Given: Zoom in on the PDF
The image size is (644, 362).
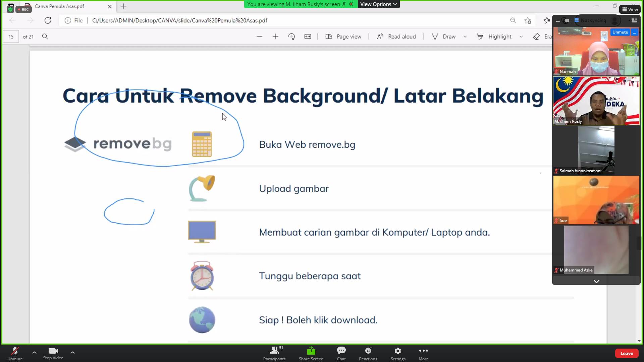Looking at the screenshot, I should tap(275, 37).
